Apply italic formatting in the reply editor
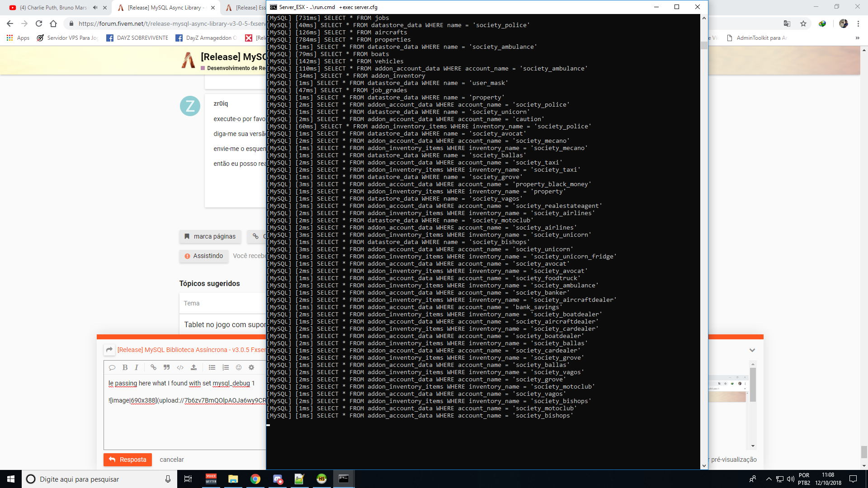This screenshot has width=868, height=488. [x=136, y=367]
